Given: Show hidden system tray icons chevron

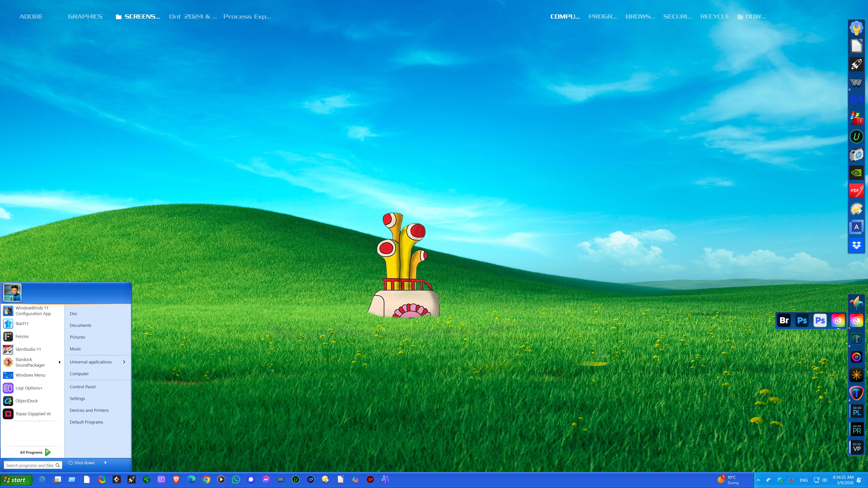Looking at the screenshot, I should click(758, 480).
